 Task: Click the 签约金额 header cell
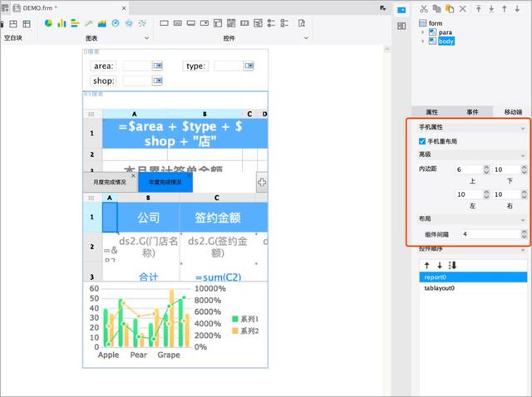point(218,218)
